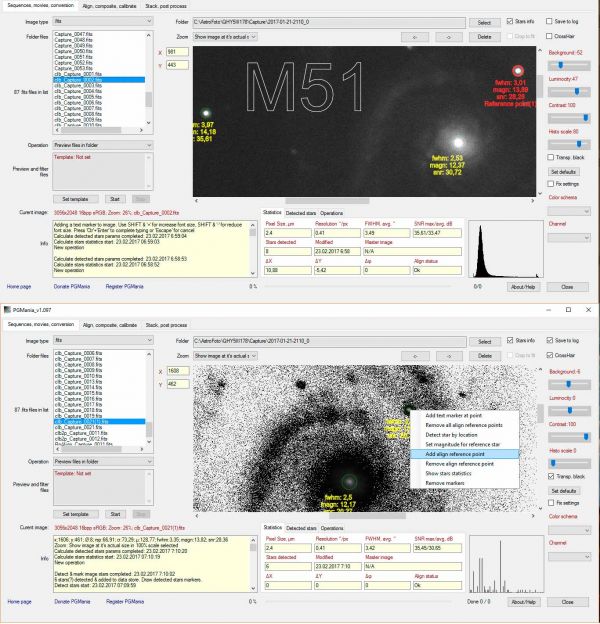
Task: Open Operation dropdown in lower window
Action: 103,462
